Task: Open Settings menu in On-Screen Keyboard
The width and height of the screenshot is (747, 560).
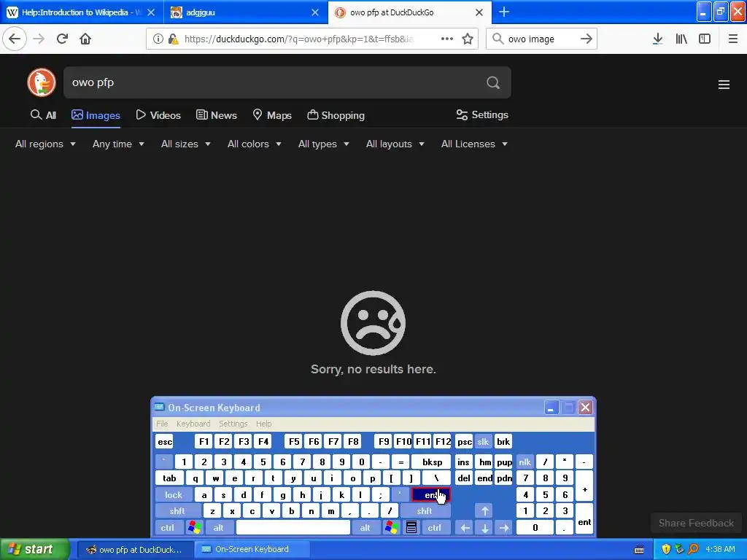Action: click(233, 424)
